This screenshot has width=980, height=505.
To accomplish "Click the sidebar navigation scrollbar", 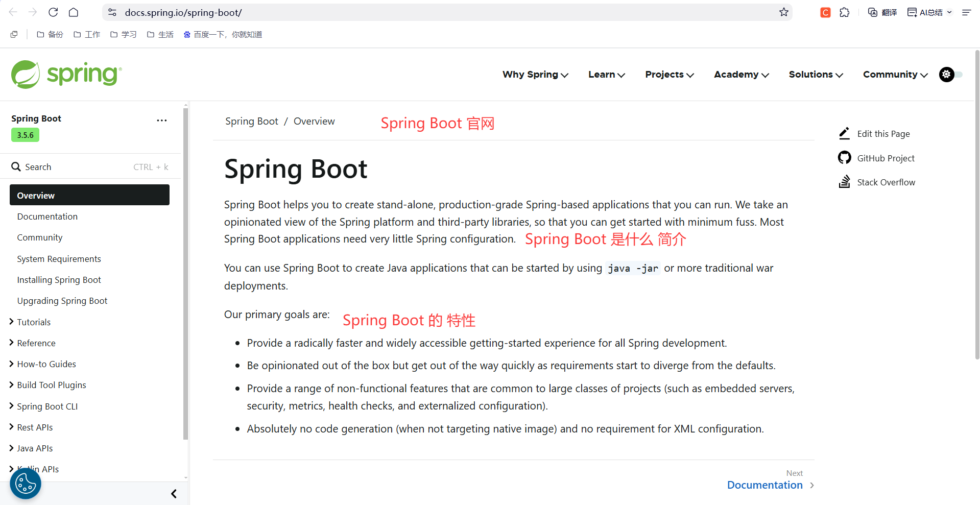I will pos(185,273).
